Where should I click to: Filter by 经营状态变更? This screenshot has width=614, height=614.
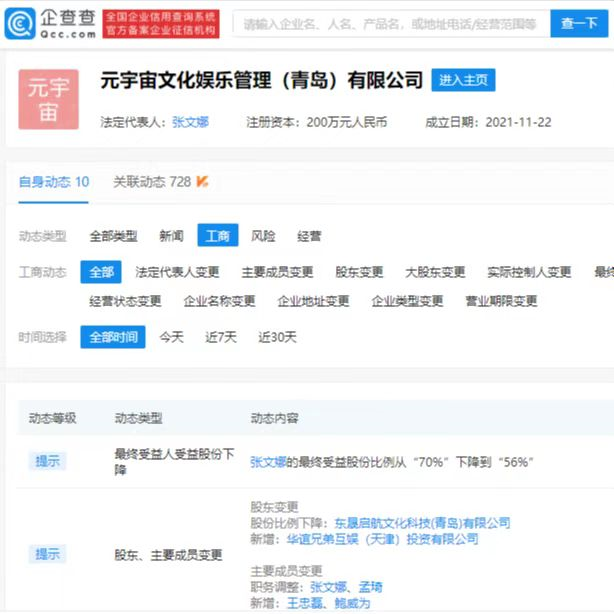[125, 301]
